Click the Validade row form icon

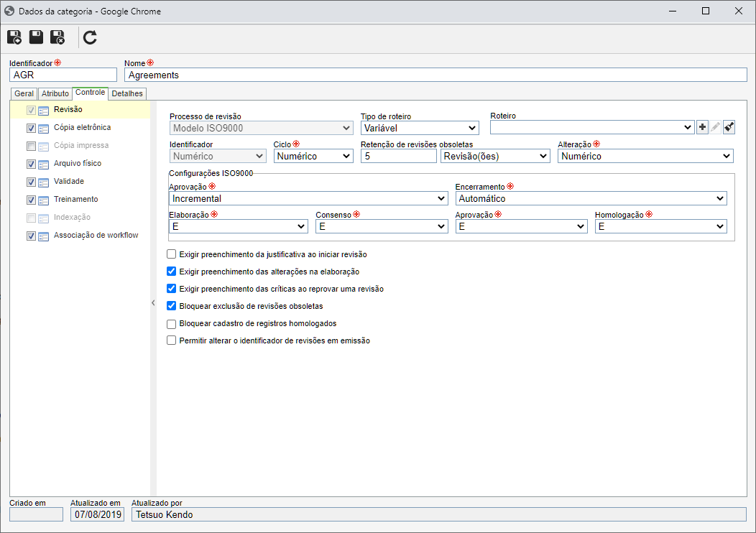(43, 182)
